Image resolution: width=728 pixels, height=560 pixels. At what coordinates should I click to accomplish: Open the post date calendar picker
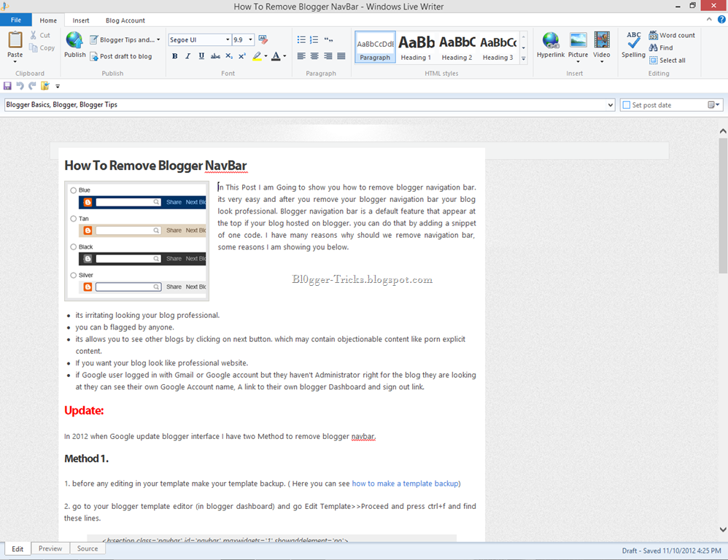click(713, 105)
